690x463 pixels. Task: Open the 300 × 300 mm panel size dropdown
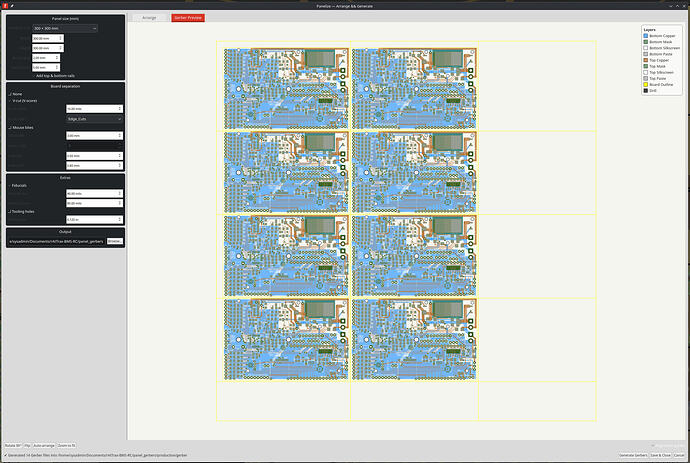tap(65, 28)
